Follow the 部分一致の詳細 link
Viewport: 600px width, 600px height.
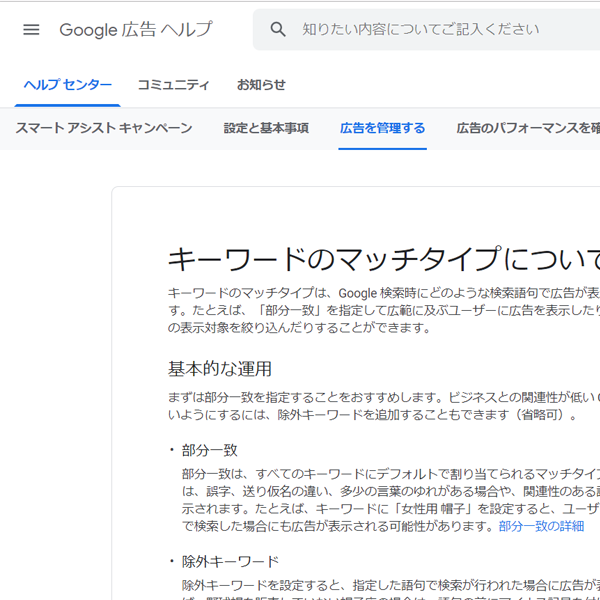(541, 526)
